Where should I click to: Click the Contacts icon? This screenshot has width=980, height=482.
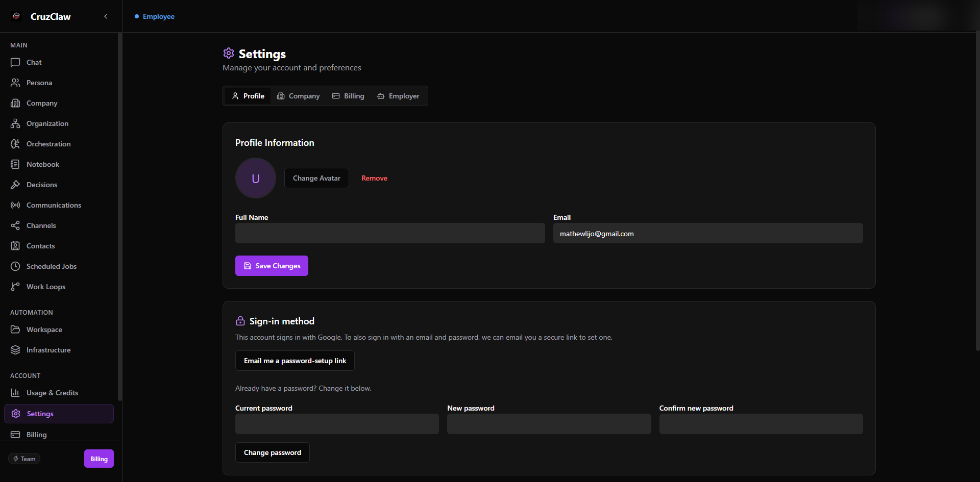coord(15,246)
